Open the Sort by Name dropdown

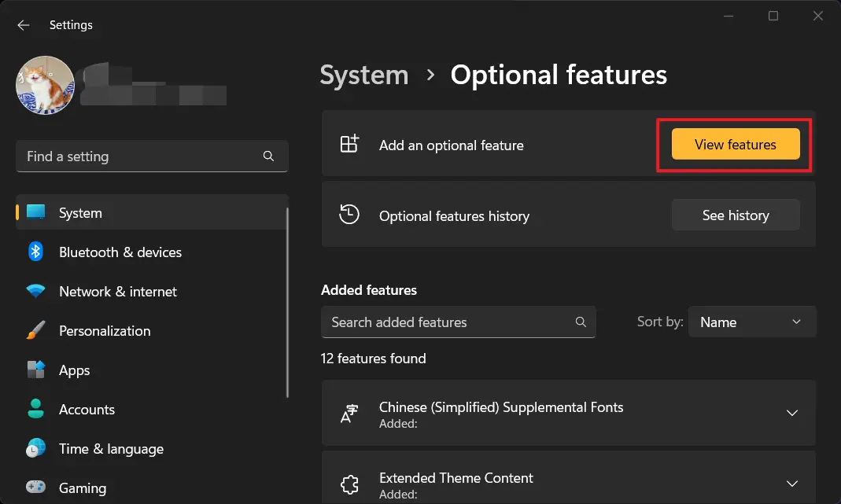(x=751, y=322)
